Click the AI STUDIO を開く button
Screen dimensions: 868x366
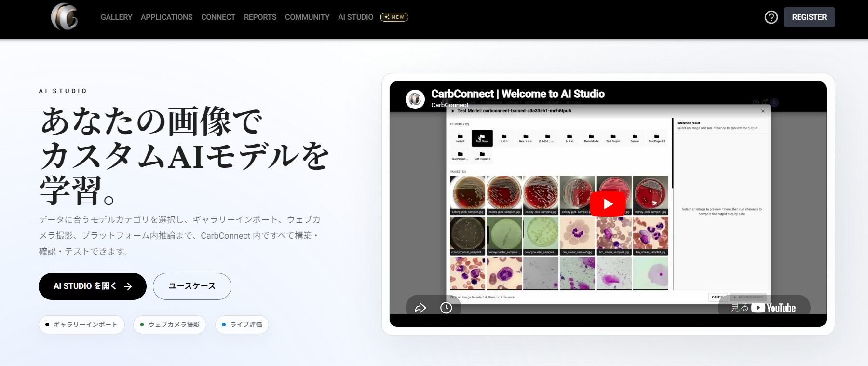pyautogui.click(x=93, y=286)
